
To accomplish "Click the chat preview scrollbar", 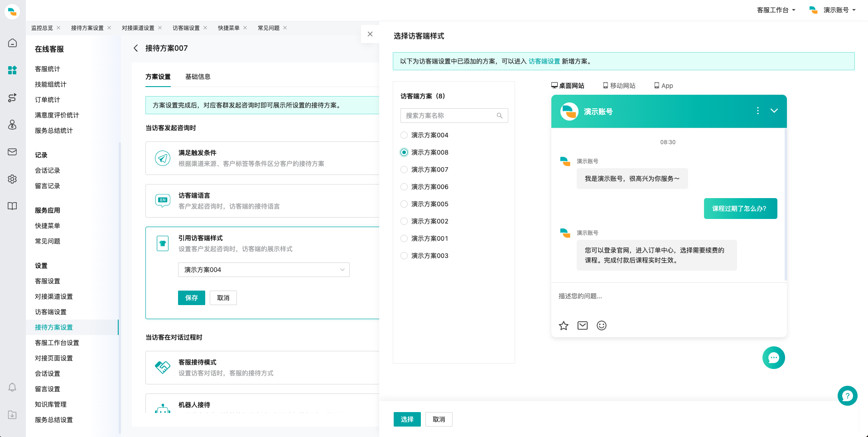I will pyautogui.click(x=786, y=204).
